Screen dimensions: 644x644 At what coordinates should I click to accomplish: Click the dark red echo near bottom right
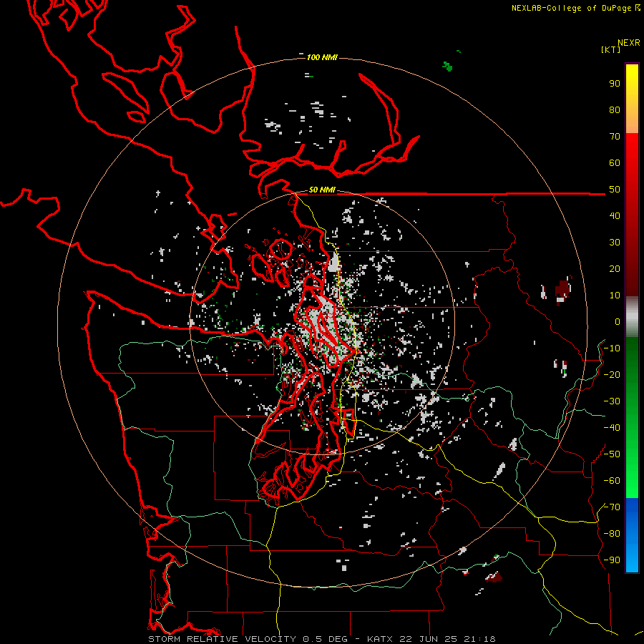494,577
